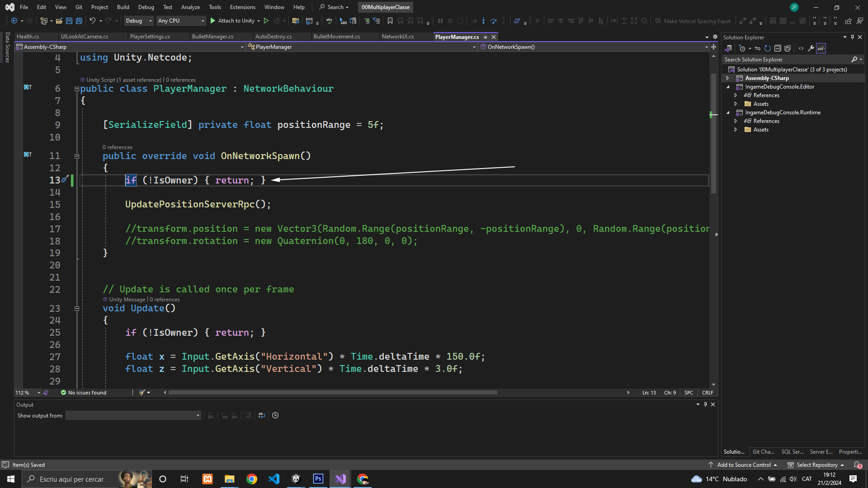This screenshot has width=868, height=488.
Task: Switch to the BulletManager.cs tab
Action: [212, 37]
